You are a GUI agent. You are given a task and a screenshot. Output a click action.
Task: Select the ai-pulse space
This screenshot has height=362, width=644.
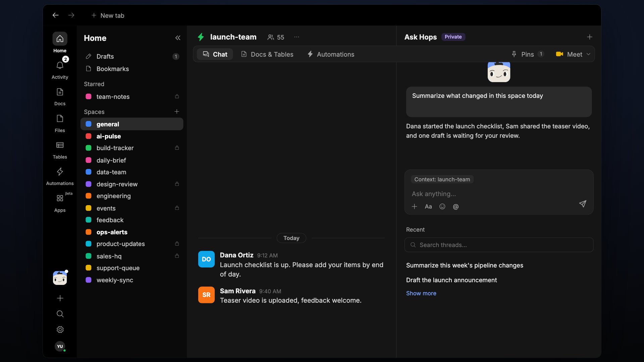click(132, 136)
